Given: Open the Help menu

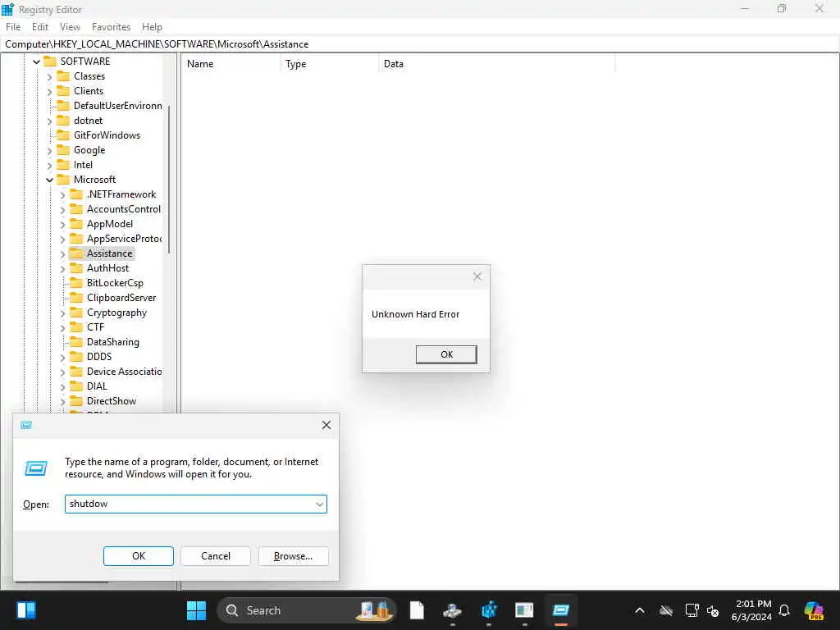Looking at the screenshot, I should click(152, 27).
